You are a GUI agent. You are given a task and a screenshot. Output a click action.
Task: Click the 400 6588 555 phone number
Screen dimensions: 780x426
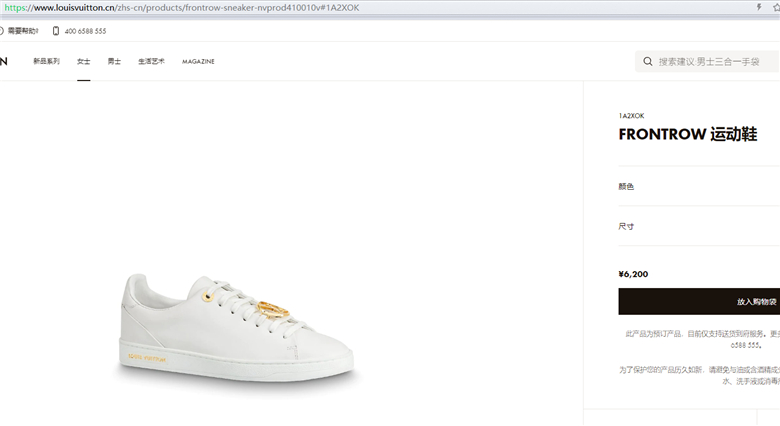pyautogui.click(x=86, y=31)
